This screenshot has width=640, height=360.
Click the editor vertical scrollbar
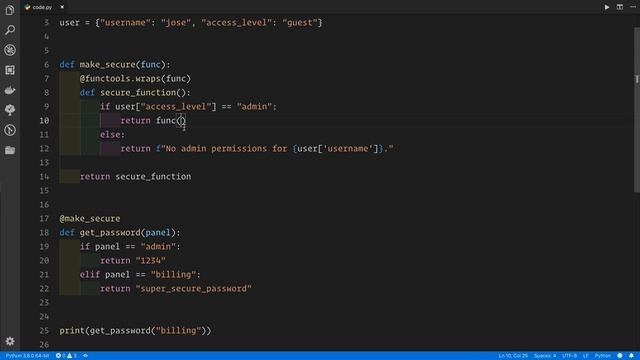[x=637, y=110]
